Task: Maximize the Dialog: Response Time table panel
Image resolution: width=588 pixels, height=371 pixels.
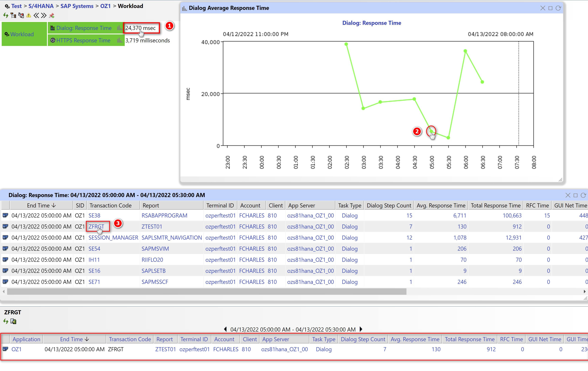Action: [x=575, y=195]
